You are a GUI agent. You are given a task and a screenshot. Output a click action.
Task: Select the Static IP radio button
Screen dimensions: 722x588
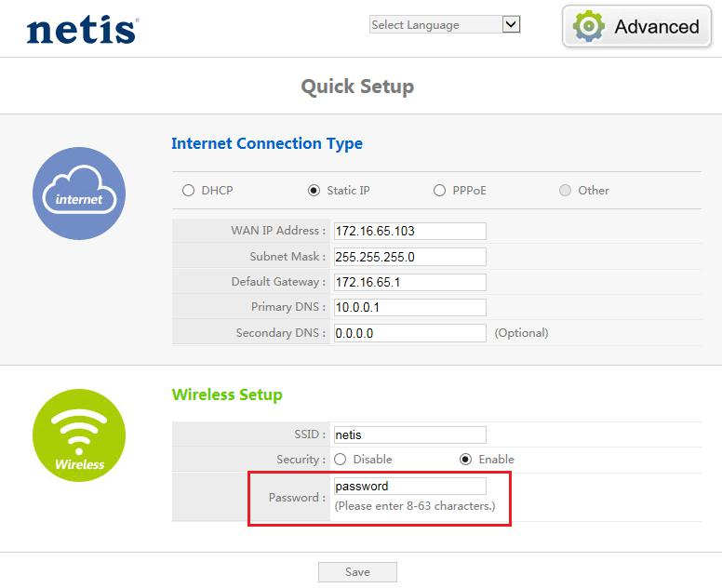[314, 191]
